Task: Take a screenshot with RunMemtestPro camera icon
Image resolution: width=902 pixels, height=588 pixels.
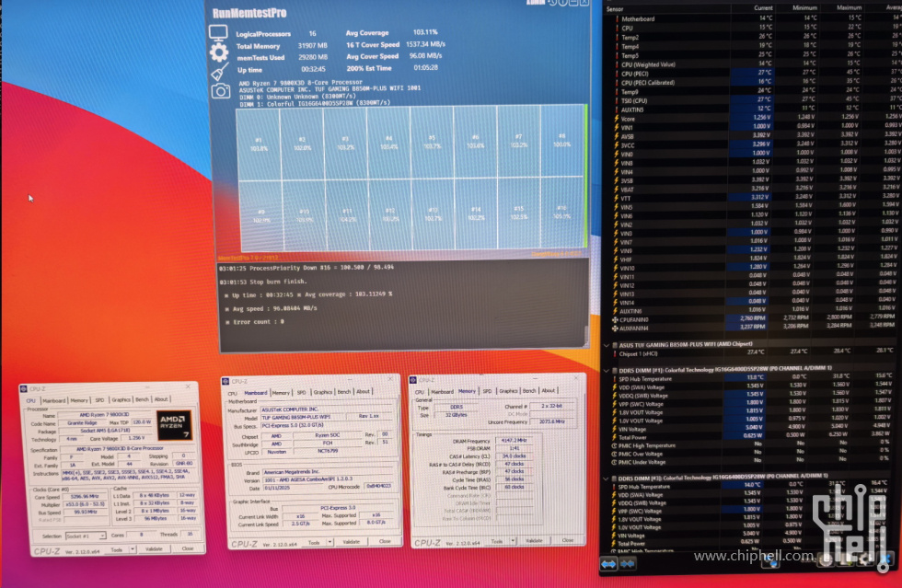Action: 220,91
